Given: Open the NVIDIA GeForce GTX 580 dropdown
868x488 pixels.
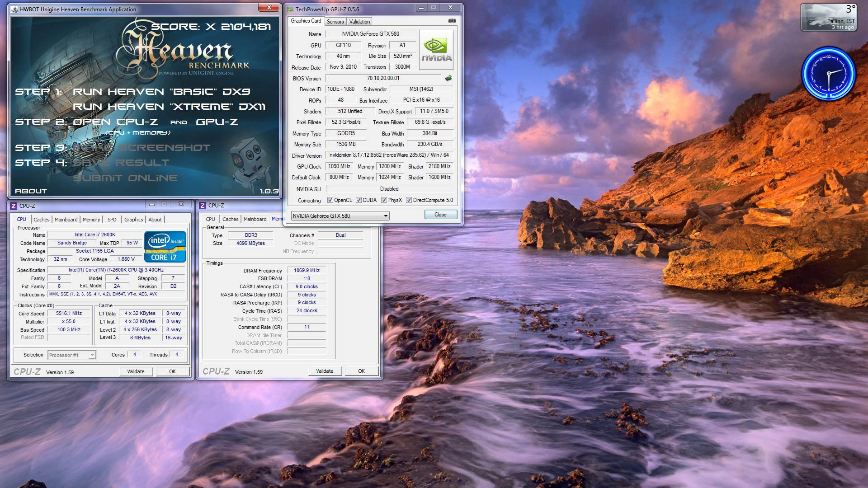Looking at the screenshot, I should pos(340,216).
